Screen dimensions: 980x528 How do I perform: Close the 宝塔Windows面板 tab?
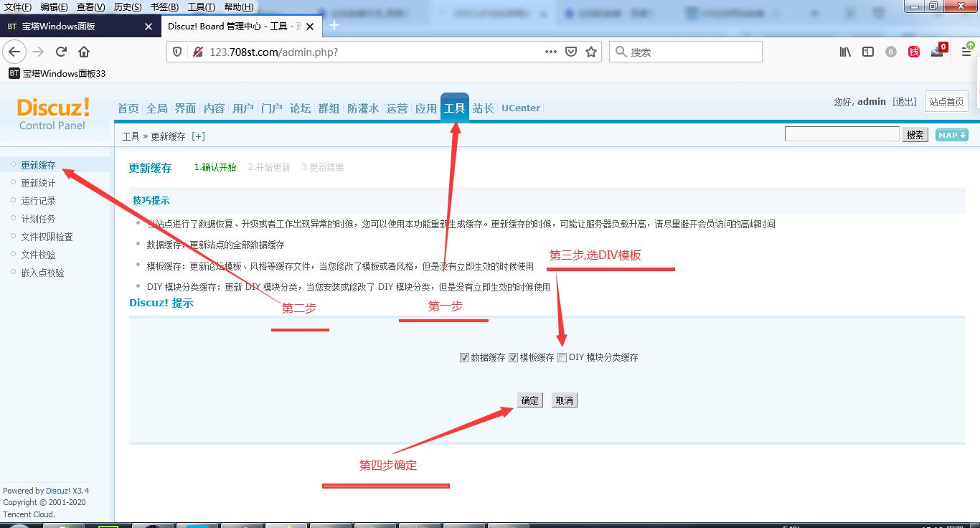coord(149,27)
